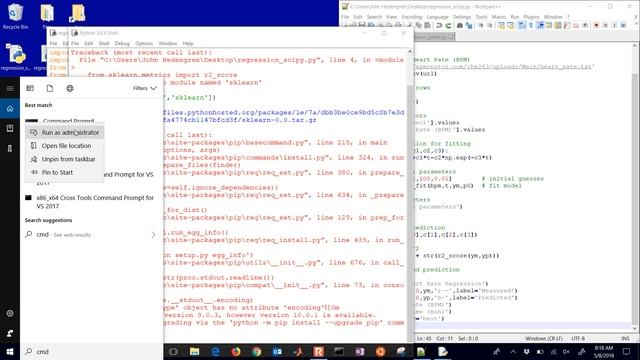Viewport: 640px width, 360px height.
Task: Open Microsoft Edge from the taskbar
Action: 215,351
